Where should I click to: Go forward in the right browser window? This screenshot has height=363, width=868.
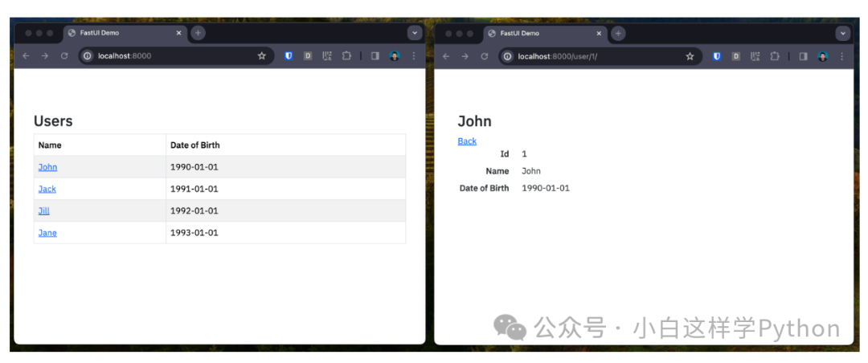465,56
